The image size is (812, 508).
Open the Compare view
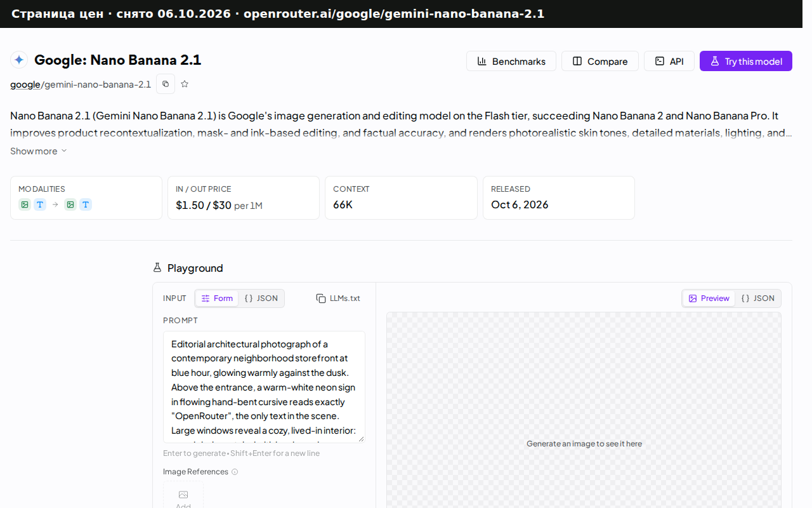[600, 61]
